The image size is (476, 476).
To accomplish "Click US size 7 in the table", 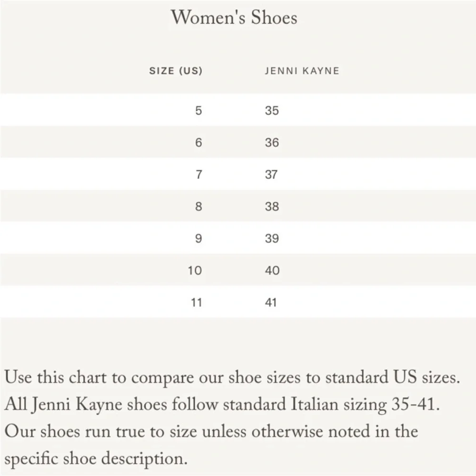I will (x=198, y=175).
